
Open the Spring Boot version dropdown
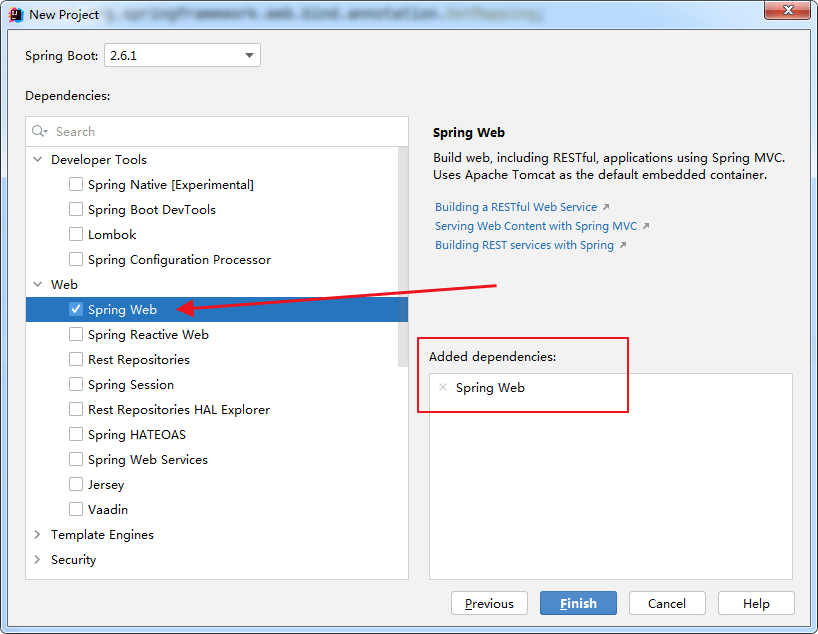(x=183, y=55)
